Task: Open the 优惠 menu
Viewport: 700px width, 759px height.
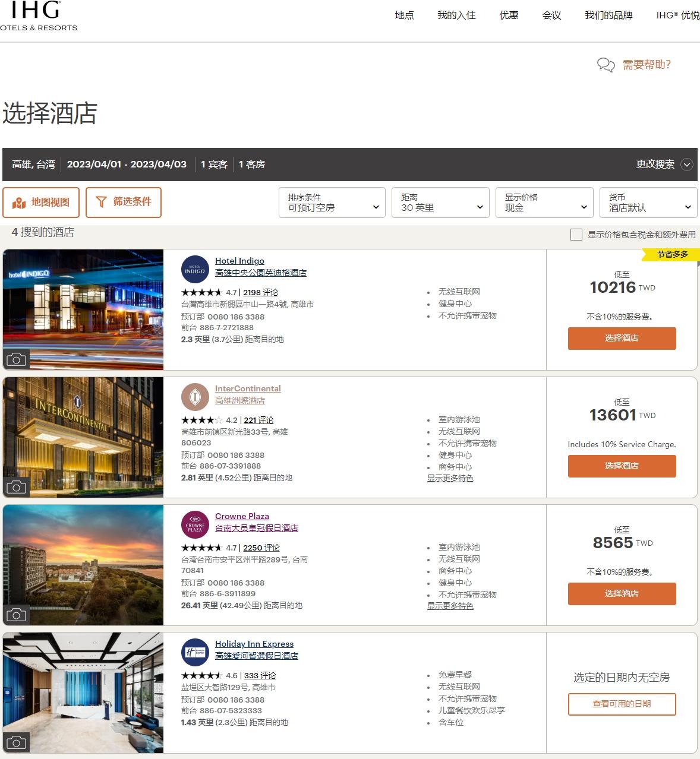Action: (x=509, y=15)
